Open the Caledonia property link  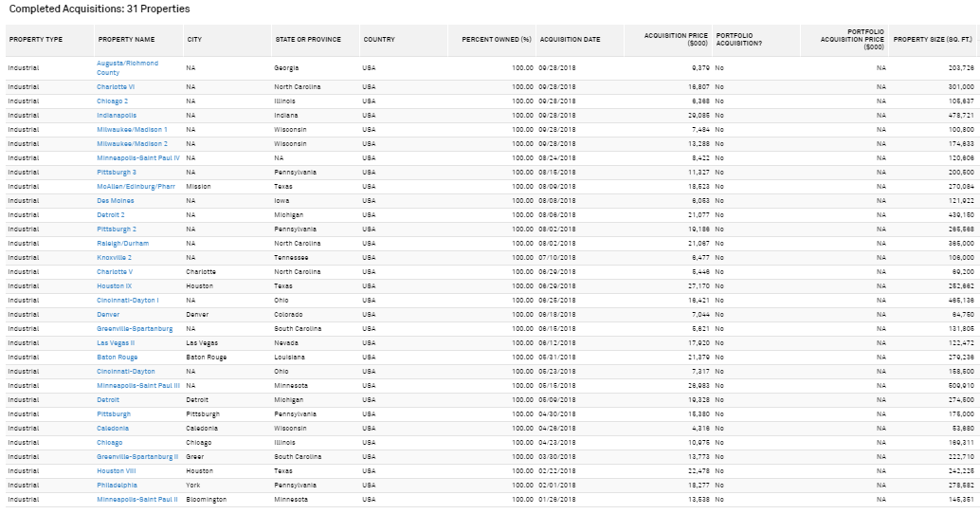[x=113, y=429]
